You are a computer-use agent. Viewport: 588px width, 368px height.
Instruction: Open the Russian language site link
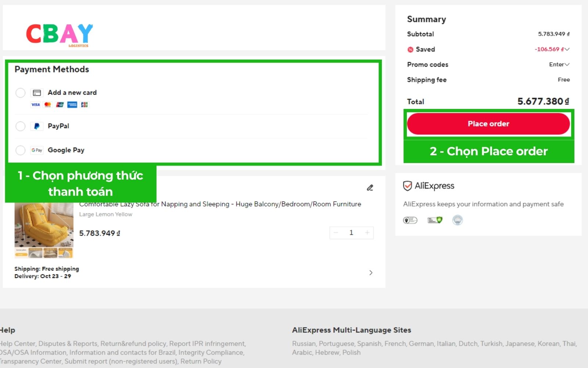(x=304, y=343)
